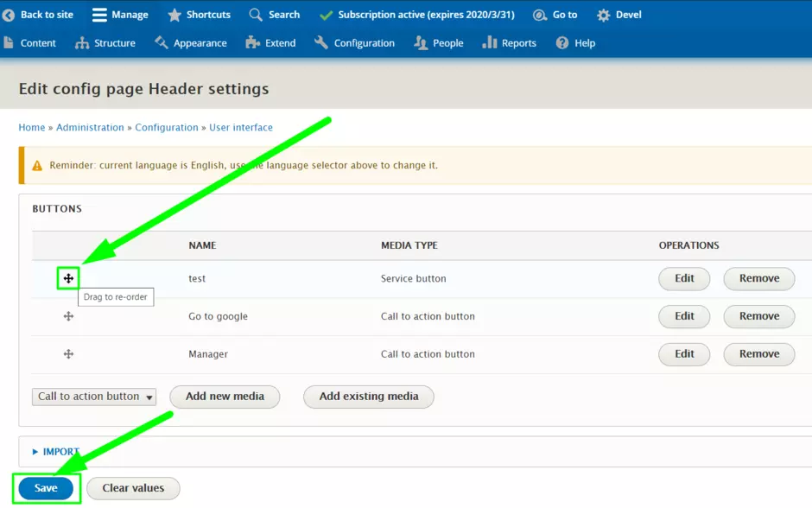The image size is (812, 508).
Task: Open the Extend admin menu
Action: click(x=270, y=43)
